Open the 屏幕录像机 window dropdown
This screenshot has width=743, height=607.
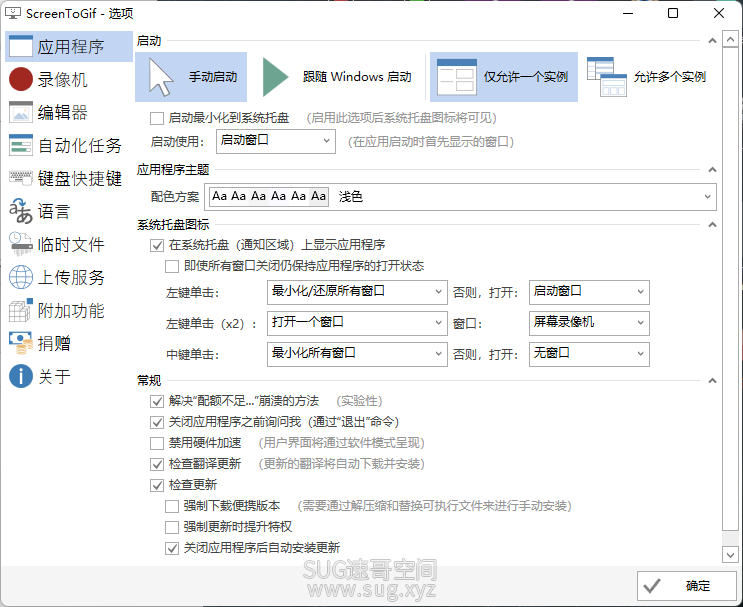click(589, 323)
